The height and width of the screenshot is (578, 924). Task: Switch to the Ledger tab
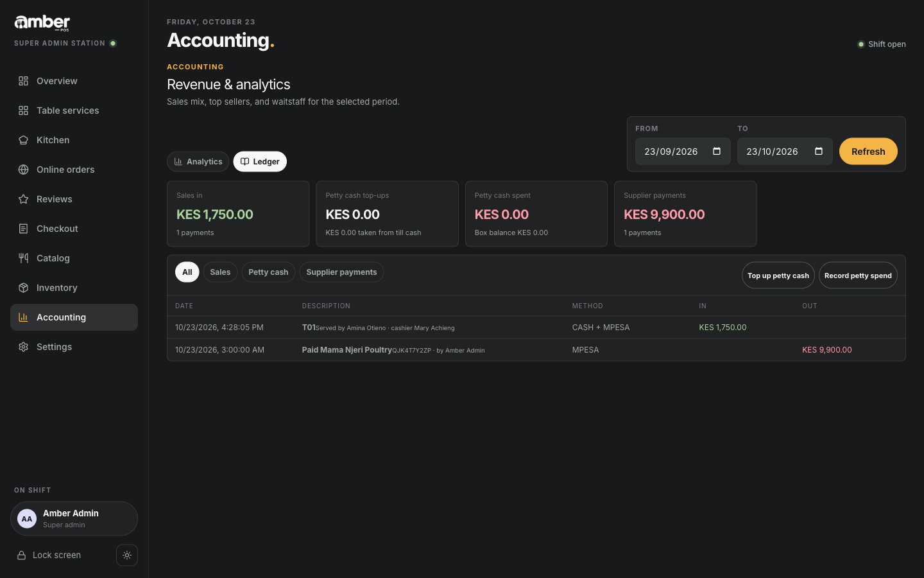[x=260, y=162]
